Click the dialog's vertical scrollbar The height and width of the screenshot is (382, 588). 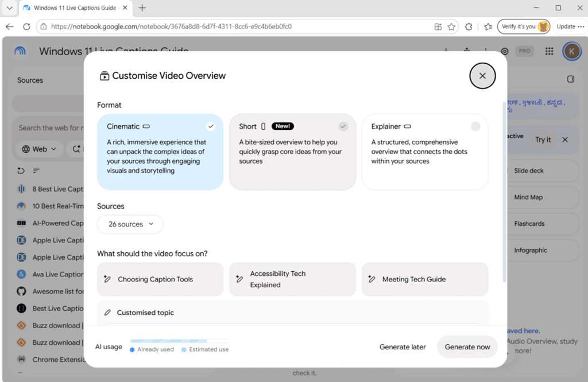click(504, 191)
